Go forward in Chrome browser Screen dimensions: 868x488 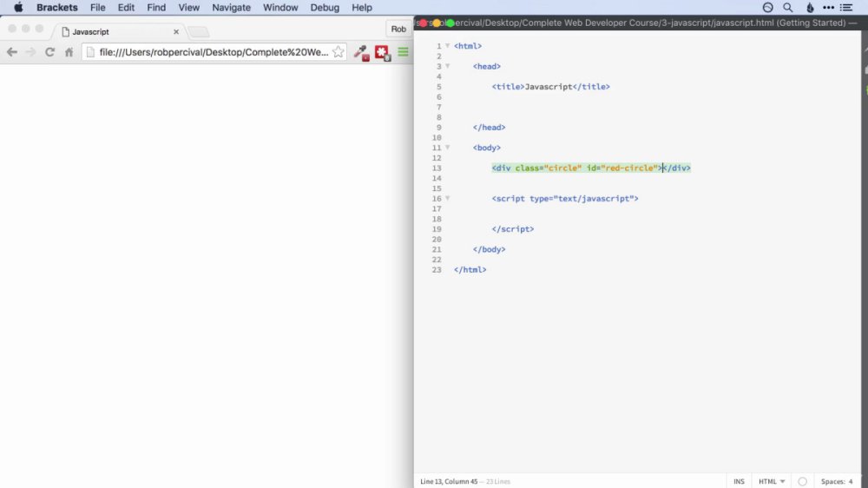coord(30,52)
